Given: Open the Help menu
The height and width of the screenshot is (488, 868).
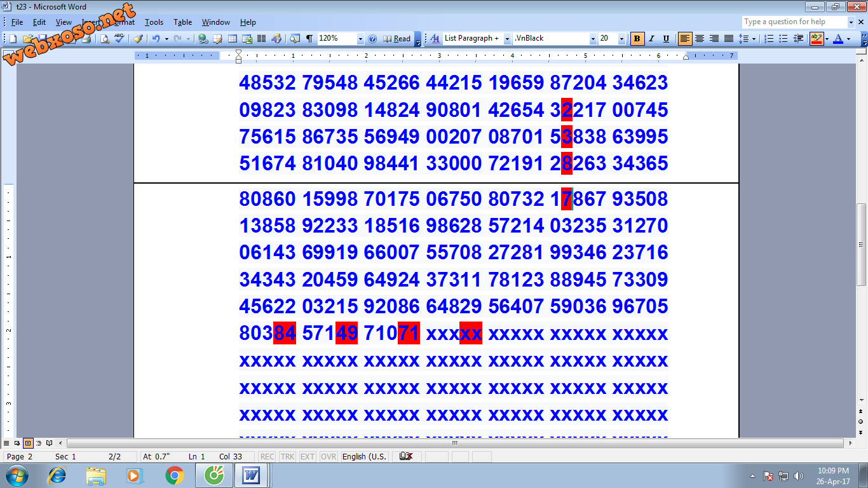Looking at the screenshot, I should coord(248,22).
